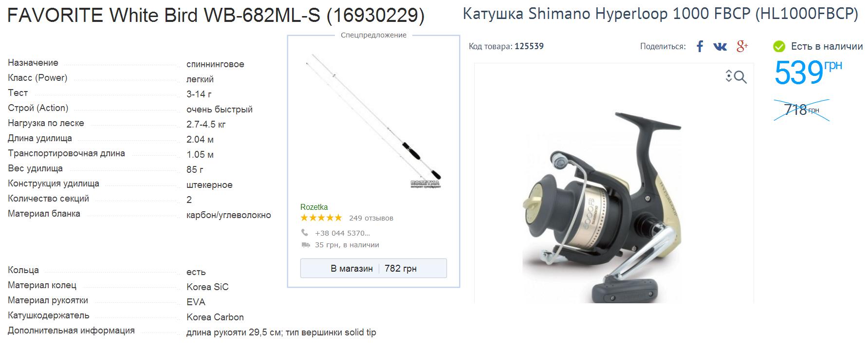Click the crossed-out 718 грн price
Viewport: 868px width, 350px height.
801,110
